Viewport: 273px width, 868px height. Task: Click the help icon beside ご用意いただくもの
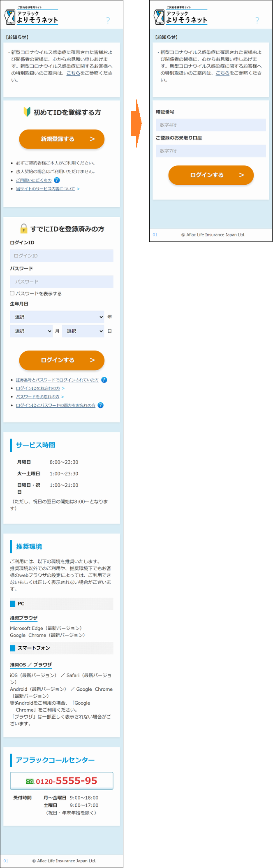coord(57,180)
